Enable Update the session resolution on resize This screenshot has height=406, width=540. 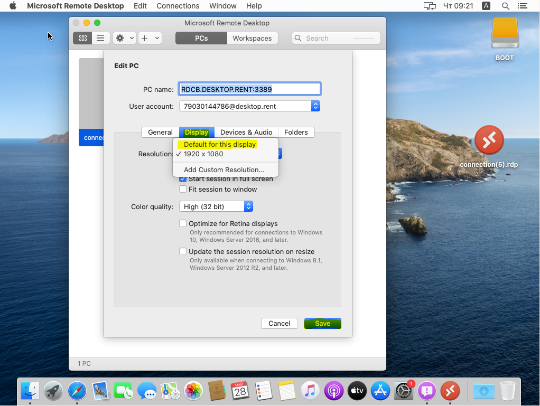point(183,251)
